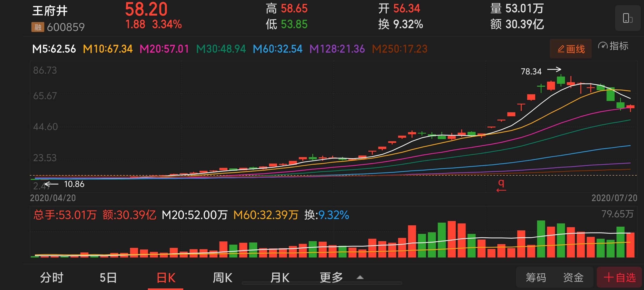Tap the M30:48.94 moving average label
The height and width of the screenshot is (290, 644).
[221, 49]
